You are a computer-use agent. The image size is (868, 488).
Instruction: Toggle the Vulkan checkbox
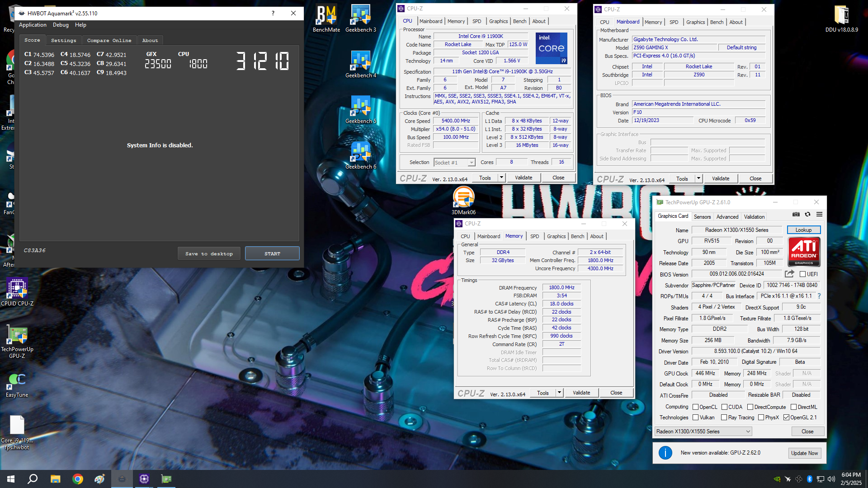[696, 418]
